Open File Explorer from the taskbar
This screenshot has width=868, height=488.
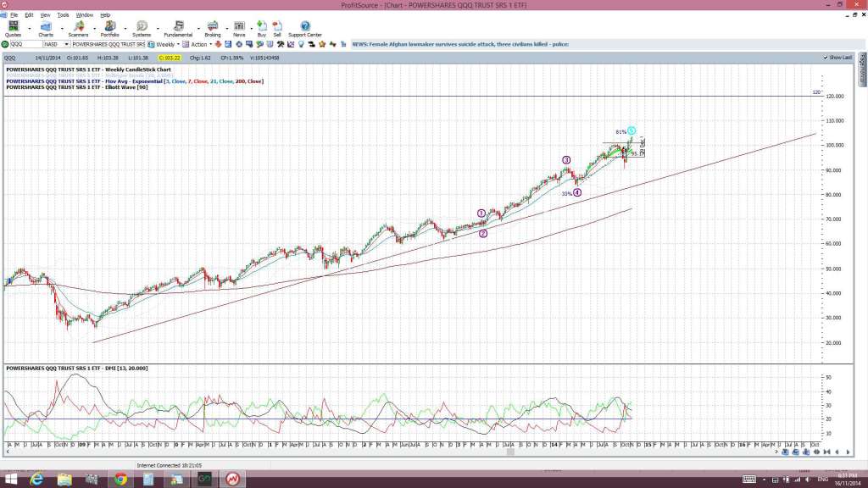coord(64,480)
